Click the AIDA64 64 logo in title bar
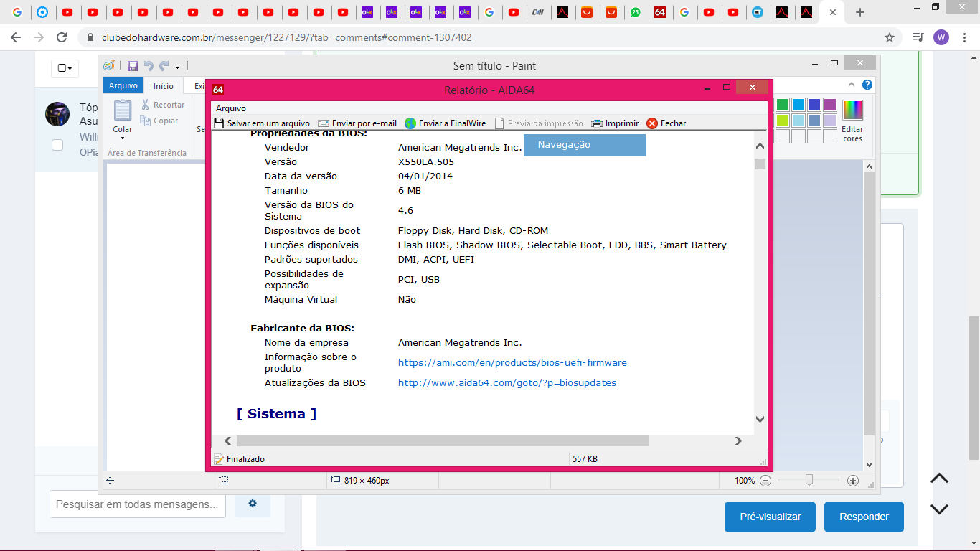The height and width of the screenshot is (551, 980). [x=218, y=90]
